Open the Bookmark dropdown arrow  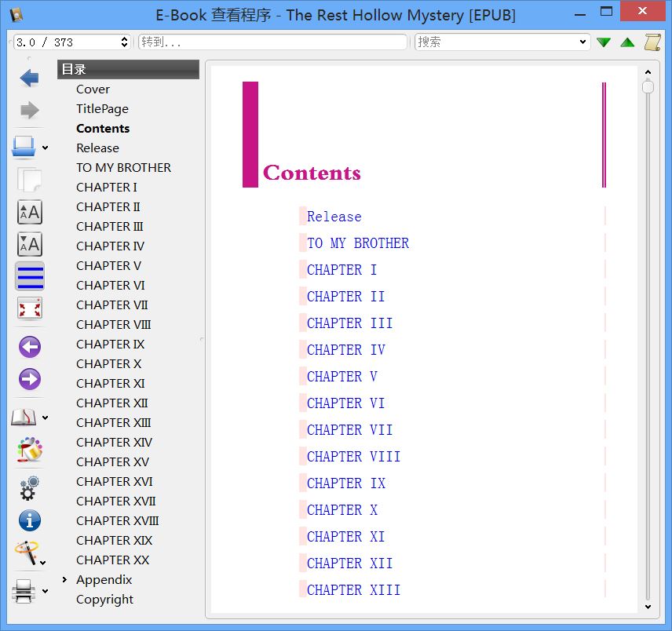coord(45,418)
